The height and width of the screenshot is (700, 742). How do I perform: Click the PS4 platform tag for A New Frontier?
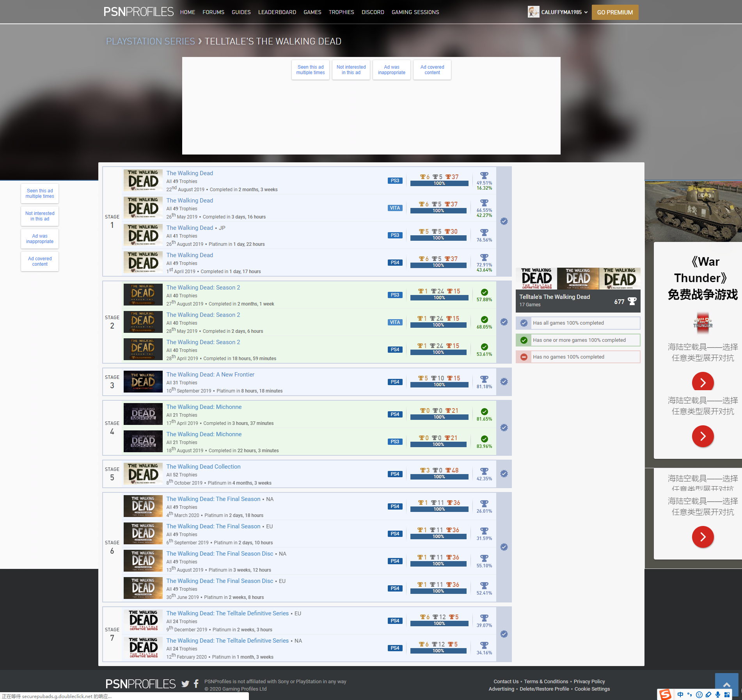coord(395,382)
